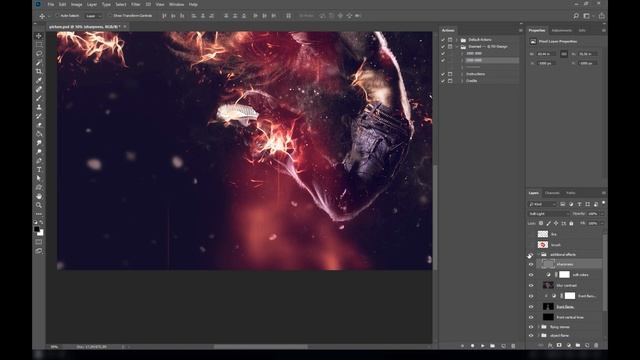Click the Properties width input field
The height and width of the screenshot is (360, 640).
click(x=547, y=54)
